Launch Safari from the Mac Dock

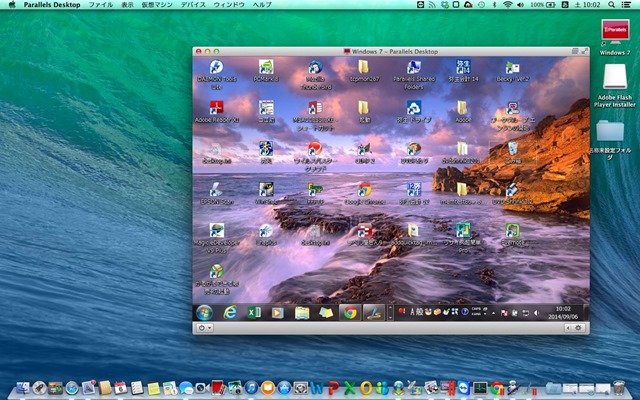click(72, 387)
